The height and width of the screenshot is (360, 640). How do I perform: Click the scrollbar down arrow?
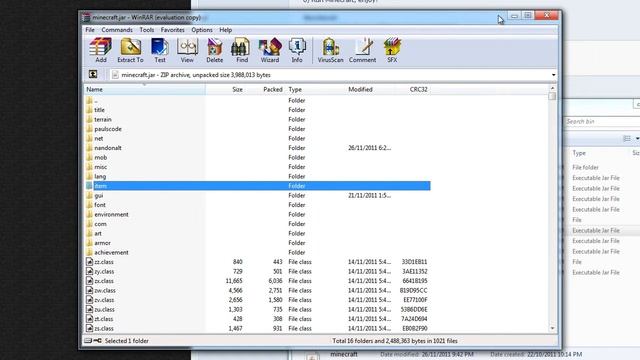click(x=552, y=328)
